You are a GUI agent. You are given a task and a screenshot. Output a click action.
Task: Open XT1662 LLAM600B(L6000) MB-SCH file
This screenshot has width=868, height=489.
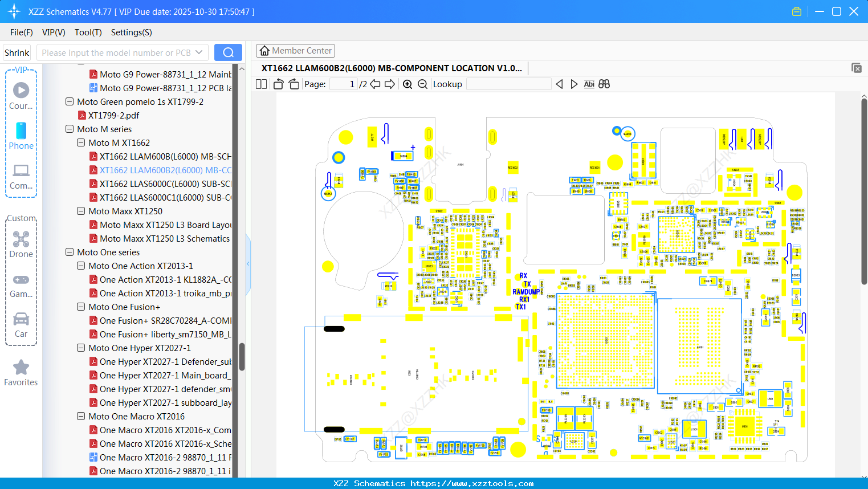tap(161, 157)
